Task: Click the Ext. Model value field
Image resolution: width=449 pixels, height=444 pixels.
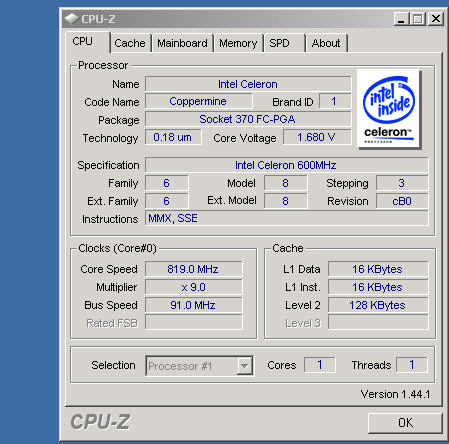Action: pyautogui.click(x=285, y=201)
